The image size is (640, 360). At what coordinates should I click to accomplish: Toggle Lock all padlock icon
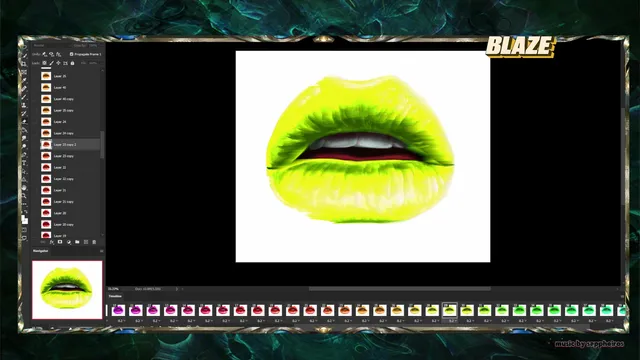coord(72,63)
